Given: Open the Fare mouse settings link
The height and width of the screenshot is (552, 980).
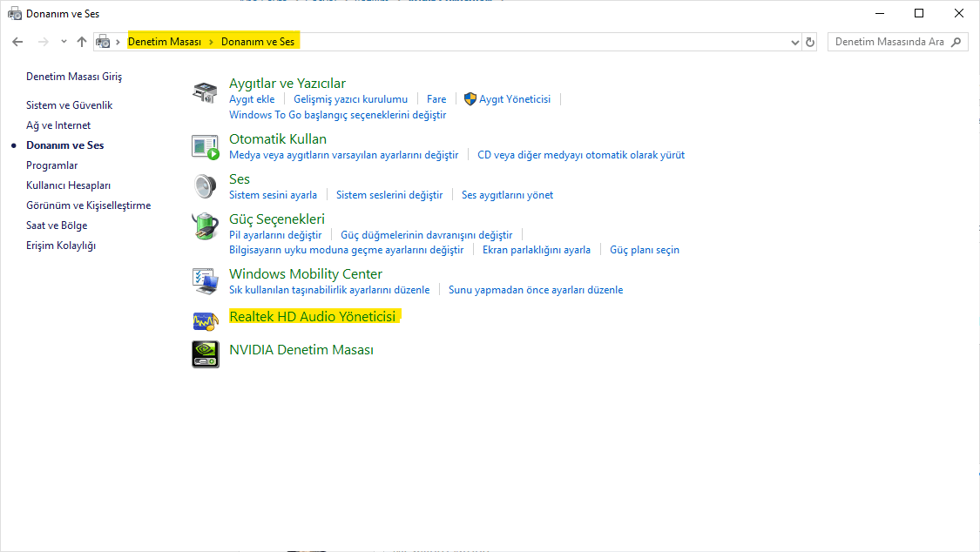Looking at the screenshot, I should click(436, 99).
